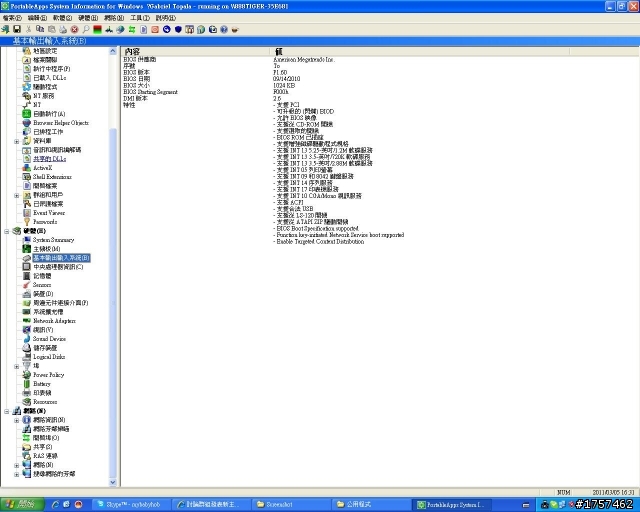Click the magnifier Find toolbar icon
Screen dimensions: 640x512
(x=86, y=29)
